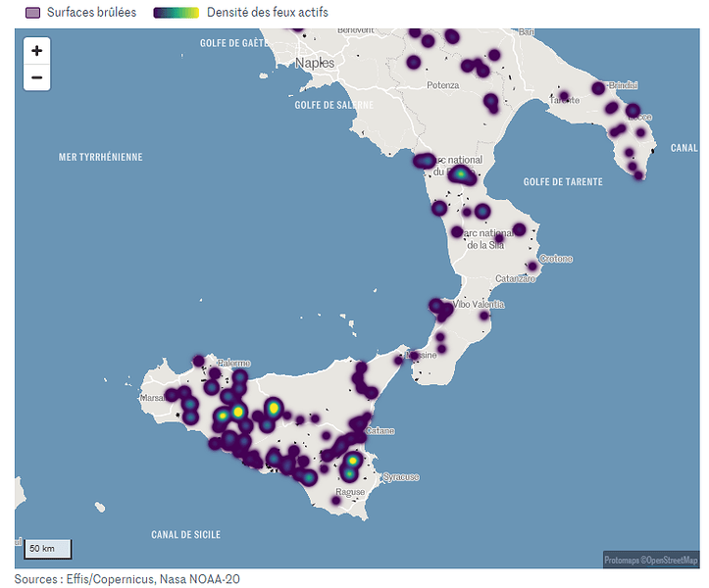Click the Golfe de Tarente label
The image size is (709, 588).
tap(563, 181)
